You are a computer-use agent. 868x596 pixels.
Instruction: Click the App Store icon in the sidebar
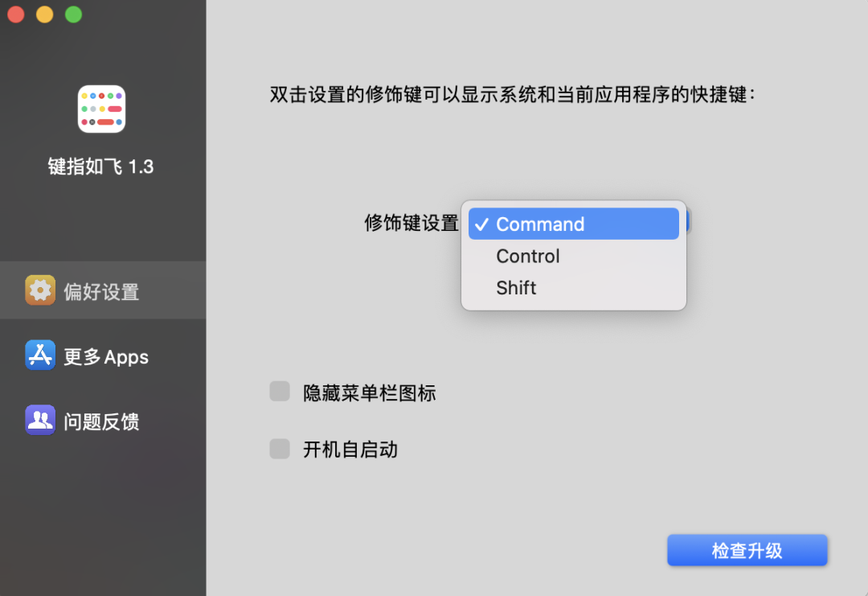click(40, 356)
